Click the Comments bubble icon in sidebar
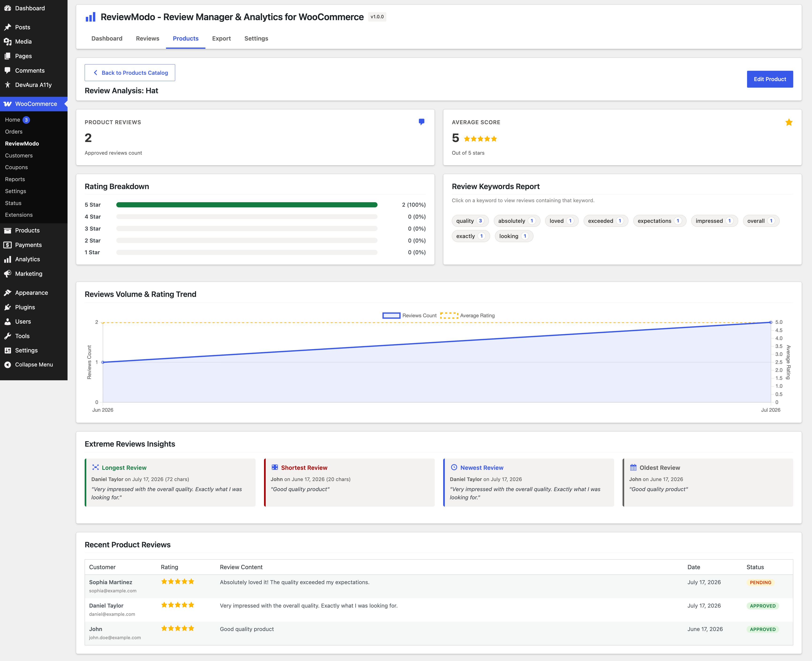Screen dimensions: 812x661 (8, 71)
